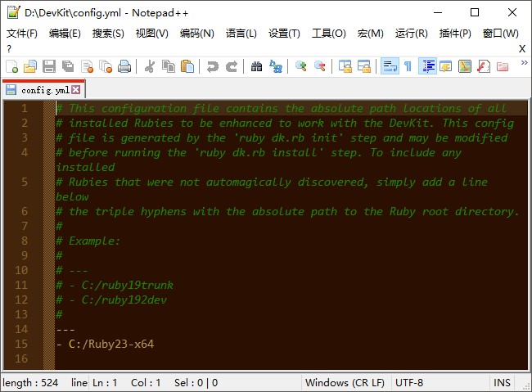This screenshot has height=392, width=532.
Task: Print the document with printer icon
Action: (x=124, y=66)
